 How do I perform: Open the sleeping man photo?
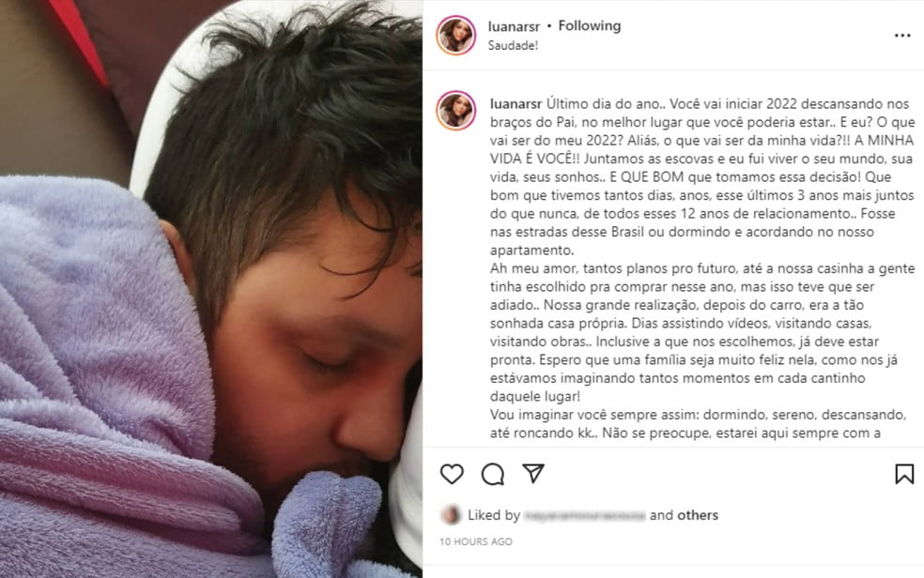[211, 289]
